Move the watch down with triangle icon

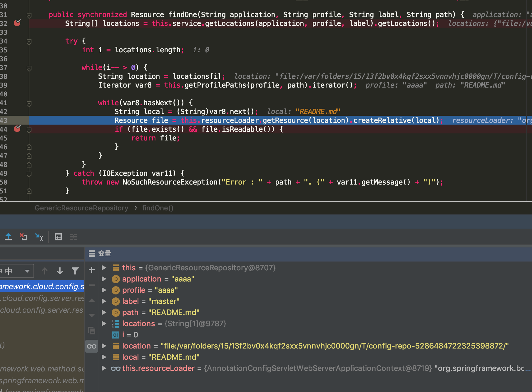[x=92, y=315]
